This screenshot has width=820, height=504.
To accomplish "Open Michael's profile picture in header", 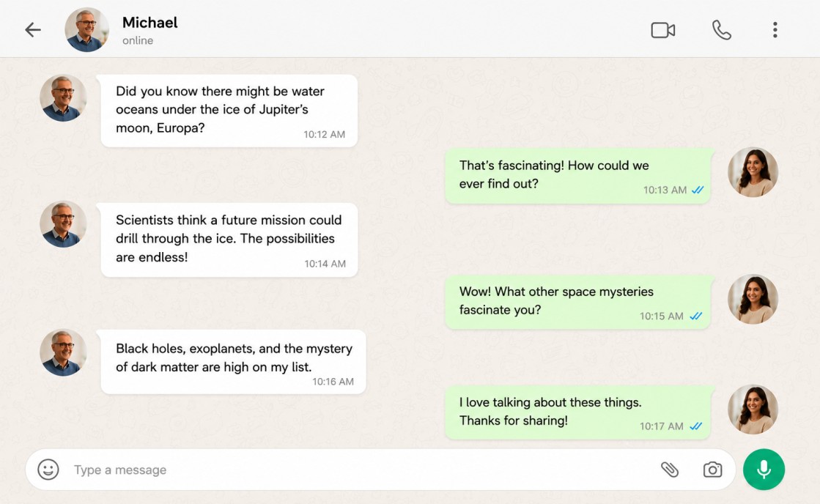I will point(86,30).
